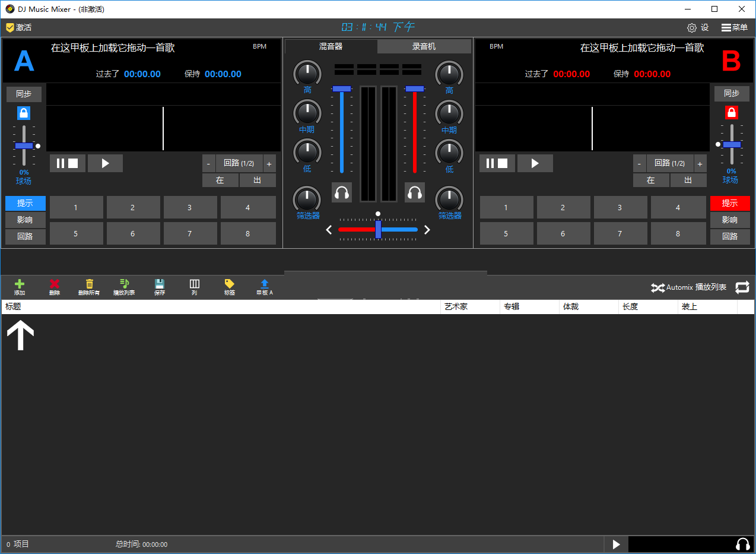Decrease Deck A loop length with minus
The image size is (756, 554).
point(209,163)
